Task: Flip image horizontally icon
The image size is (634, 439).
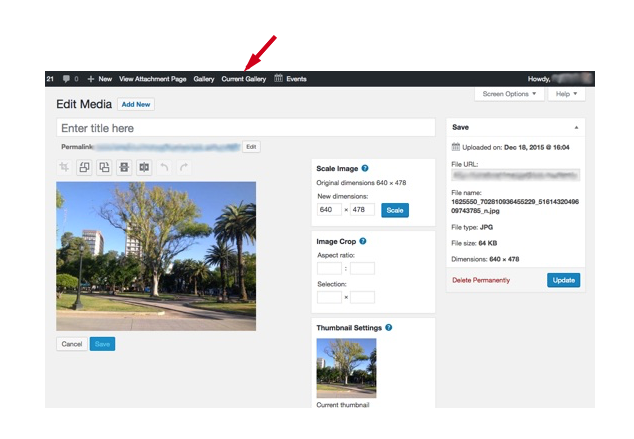Action: click(x=144, y=167)
